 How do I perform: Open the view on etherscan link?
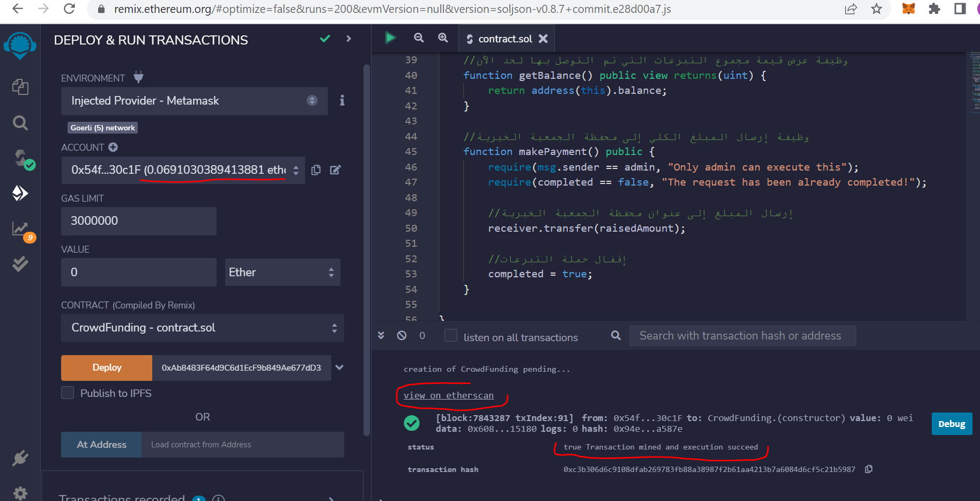pyautogui.click(x=449, y=395)
